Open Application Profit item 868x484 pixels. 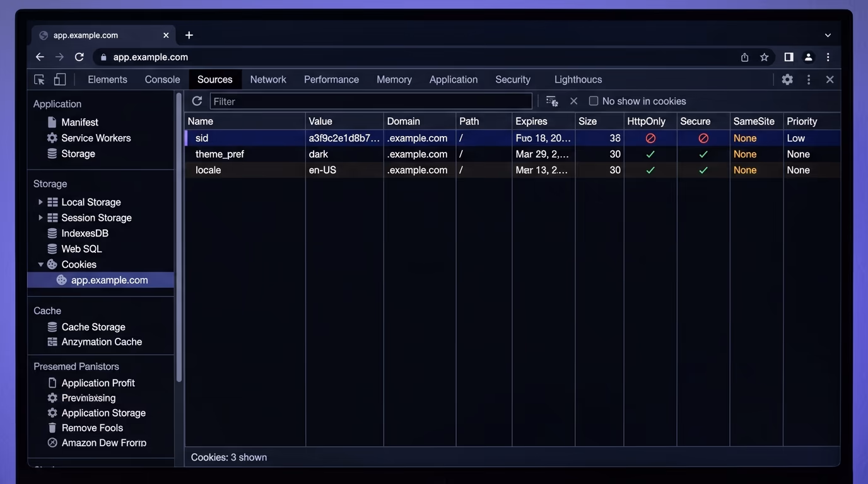pyautogui.click(x=98, y=383)
